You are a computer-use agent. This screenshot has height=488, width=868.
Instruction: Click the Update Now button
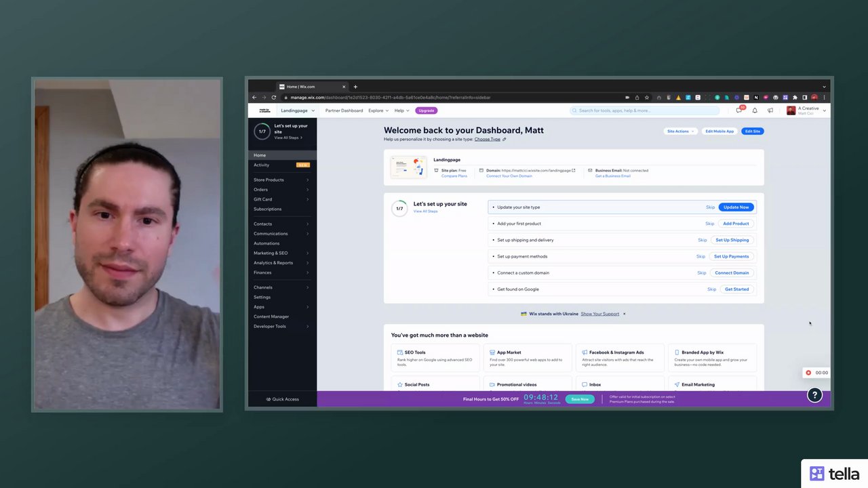tap(736, 207)
